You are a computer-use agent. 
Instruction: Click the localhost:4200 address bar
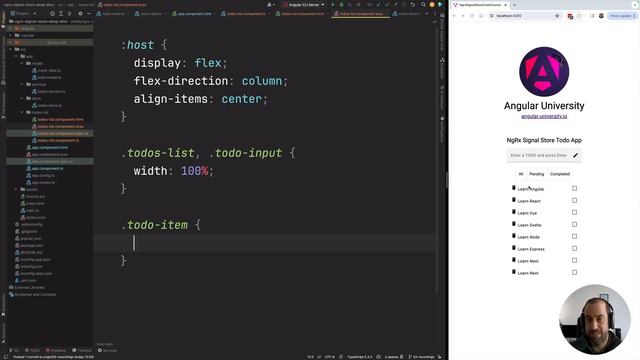point(524,16)
